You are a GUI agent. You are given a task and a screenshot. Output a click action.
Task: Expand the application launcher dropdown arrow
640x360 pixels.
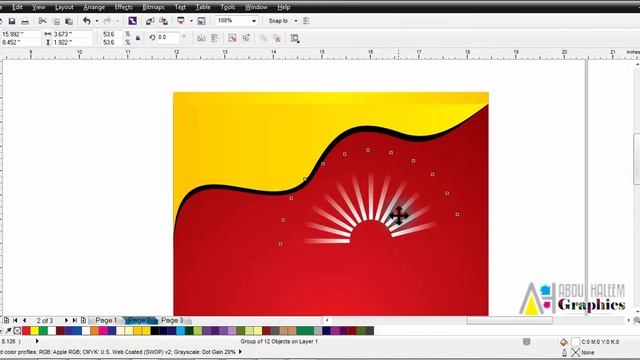[191, 21]
